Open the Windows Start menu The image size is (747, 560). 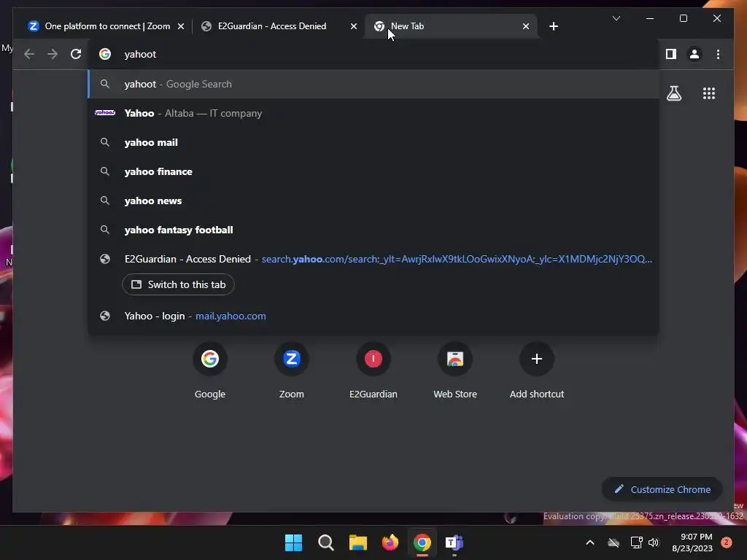293,542
